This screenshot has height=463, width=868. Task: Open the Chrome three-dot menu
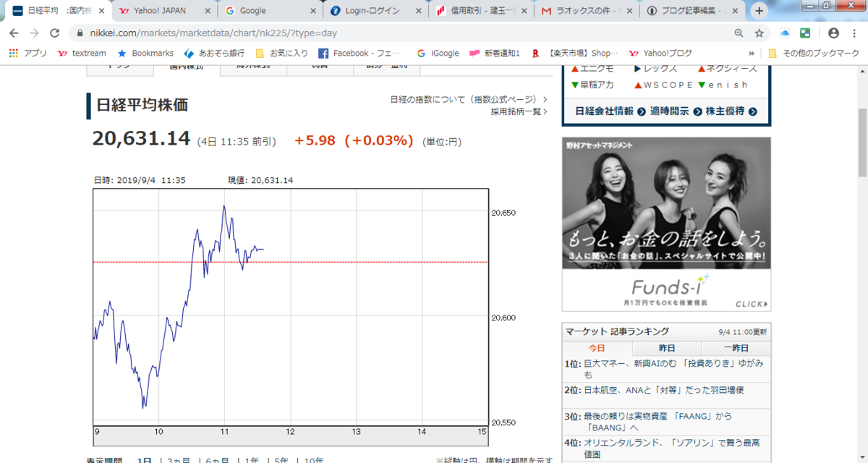tap(854, 33)
